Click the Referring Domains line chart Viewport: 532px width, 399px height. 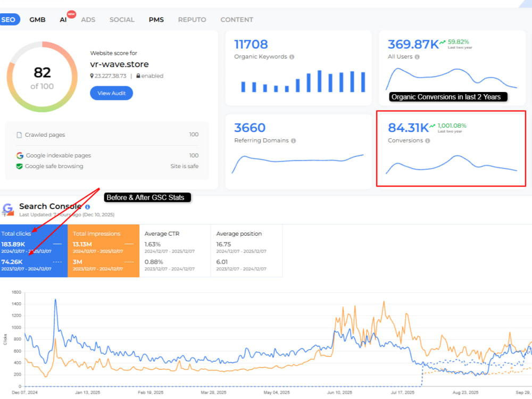(x=297, y=163)
